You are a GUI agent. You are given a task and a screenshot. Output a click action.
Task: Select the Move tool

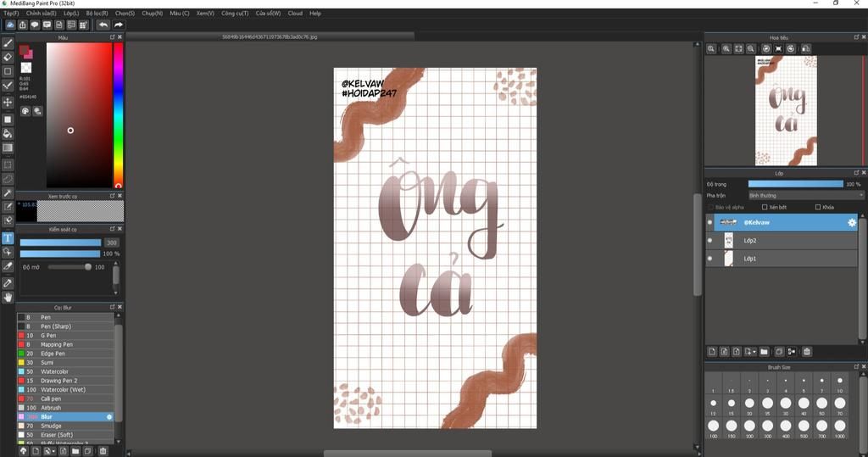tap(8, 102)
